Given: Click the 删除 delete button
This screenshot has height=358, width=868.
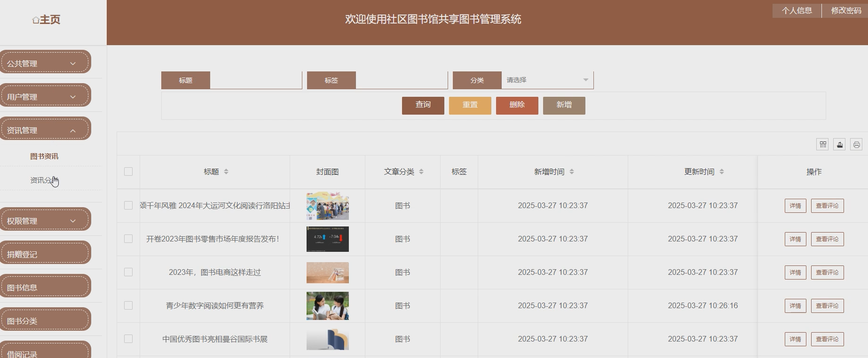Looking at the screenshot, I should pos(517,106).
